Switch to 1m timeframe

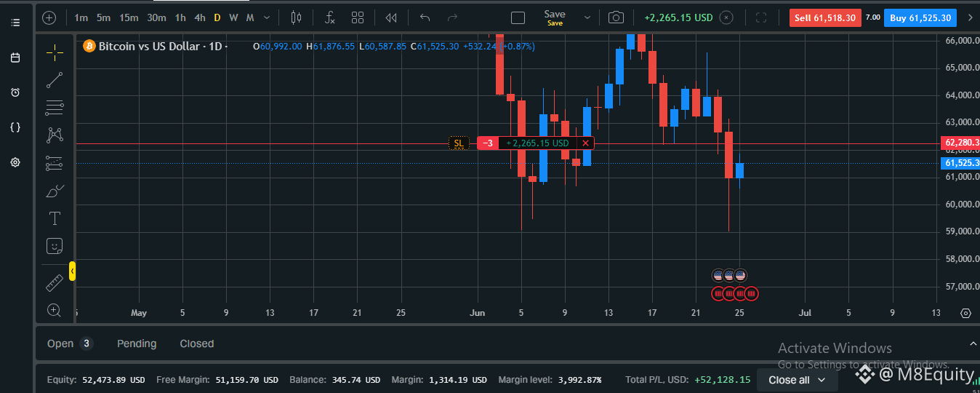coord(81,17)
